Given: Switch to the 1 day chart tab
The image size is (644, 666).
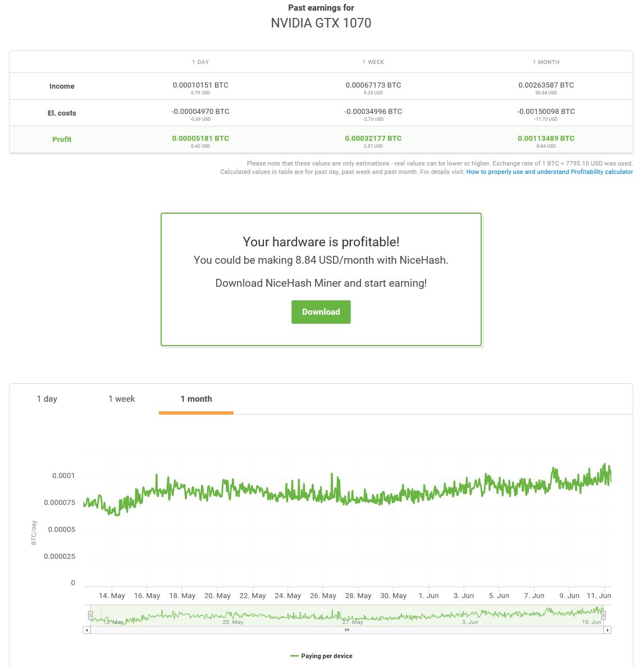Looking at the screenshot, I should pos(47,399).
